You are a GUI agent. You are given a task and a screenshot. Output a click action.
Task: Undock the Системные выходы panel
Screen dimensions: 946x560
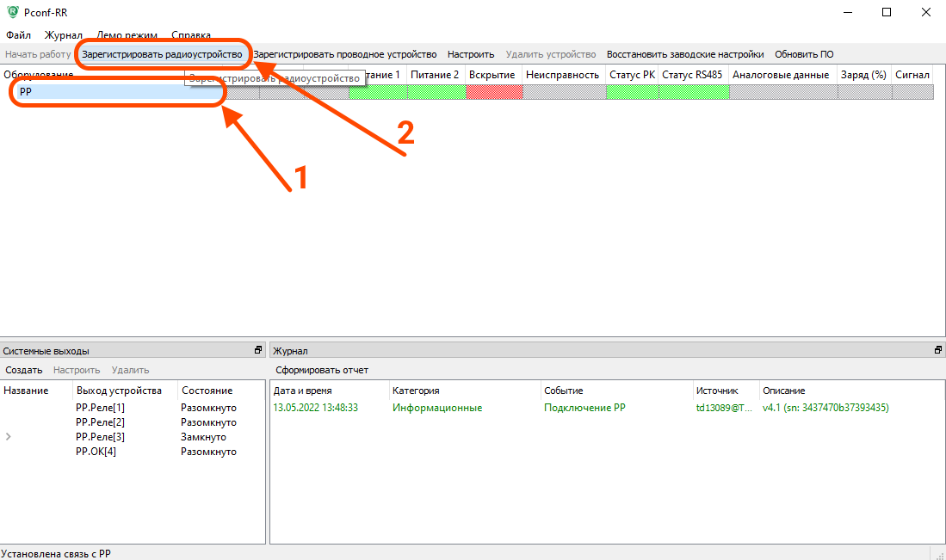(258, 351)
